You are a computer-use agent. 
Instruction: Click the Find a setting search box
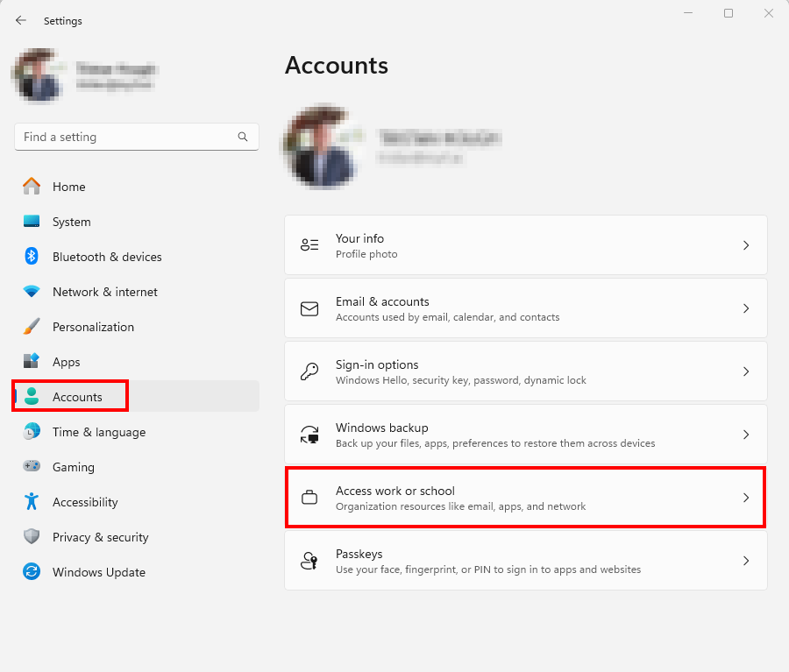[x=137, y=137]
